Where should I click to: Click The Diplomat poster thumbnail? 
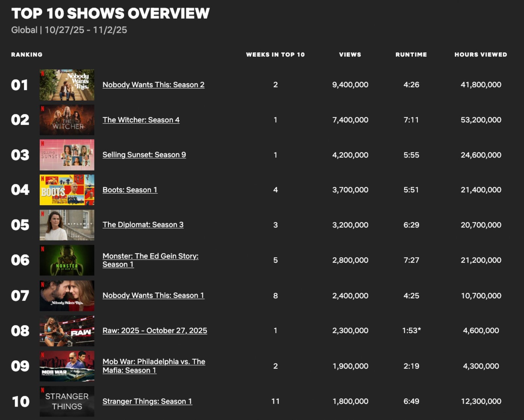coord(67,225)
